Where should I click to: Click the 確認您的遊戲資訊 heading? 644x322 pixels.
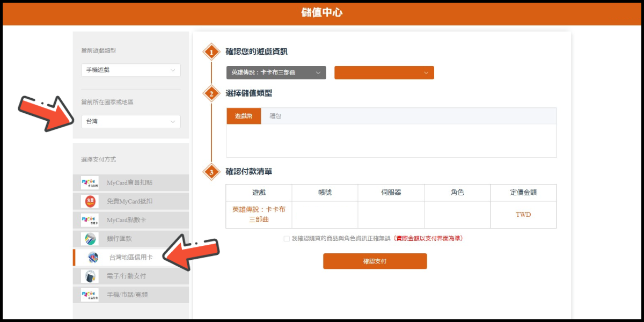point(257,52)
